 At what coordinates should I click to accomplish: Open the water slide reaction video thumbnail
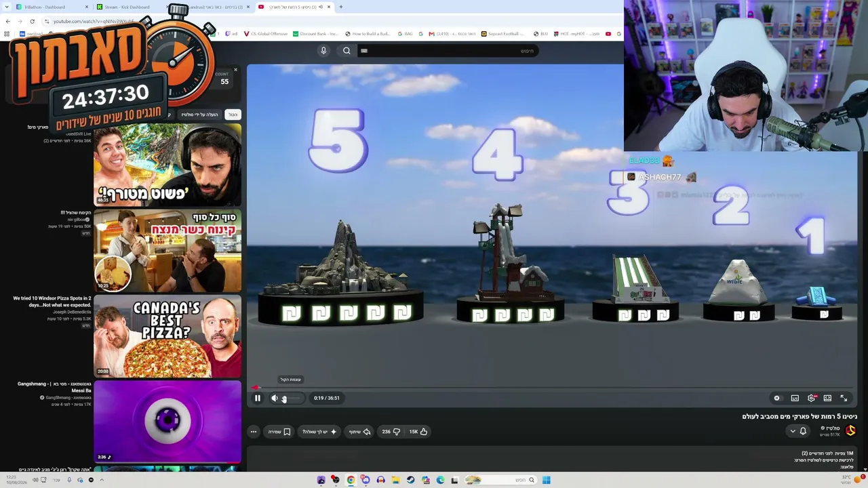pyautogui.click(x=167, y=165)
